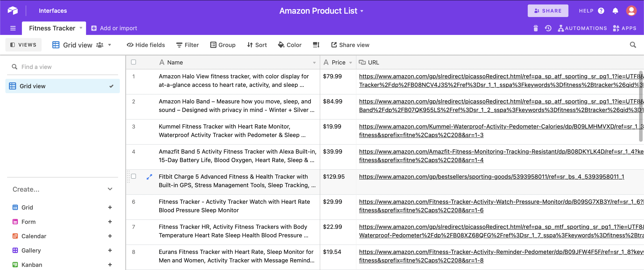Collapse the Create section

[110, 189]
